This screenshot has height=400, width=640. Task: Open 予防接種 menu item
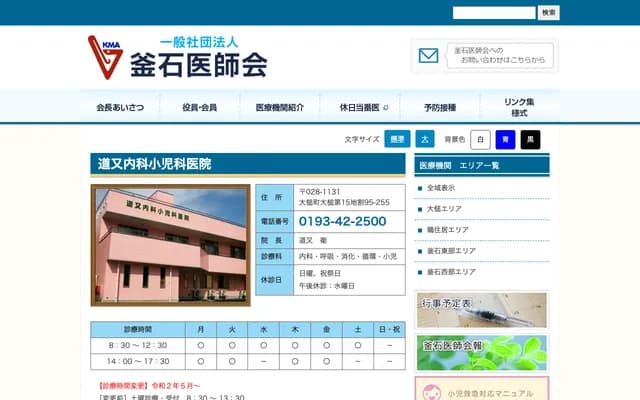point(440,107)
